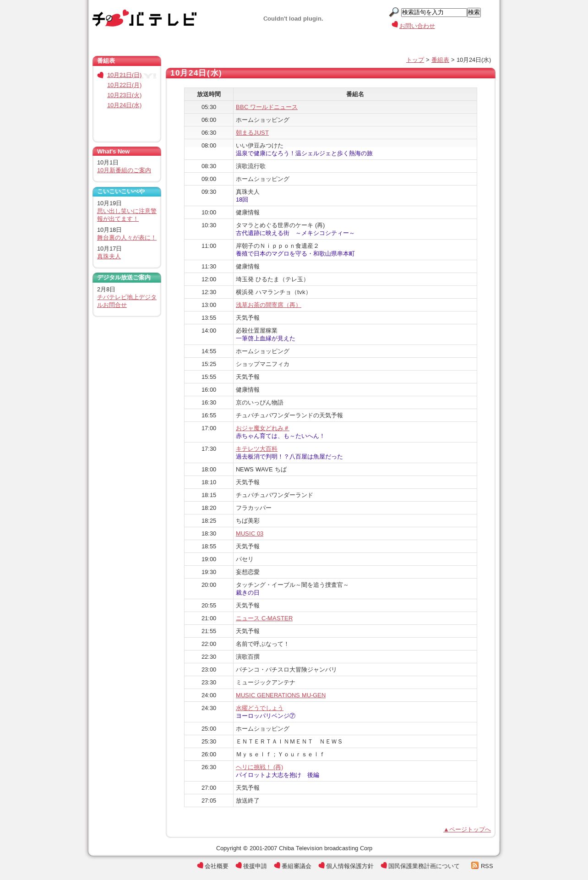The image size is (588, 880).
Task: Click 岸朝子のＮｉｐｐｏｎ食遺産２ entry
Action: coord(278,246)
